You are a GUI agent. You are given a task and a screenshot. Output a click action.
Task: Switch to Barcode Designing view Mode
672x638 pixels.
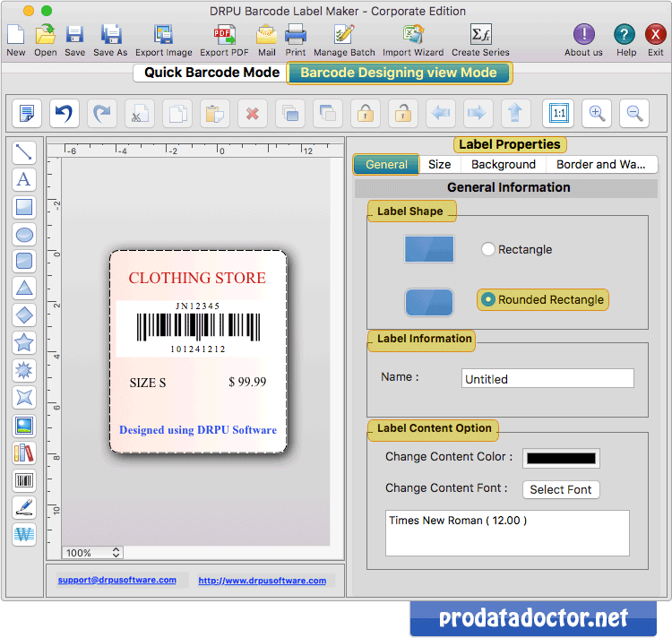[x=399, y=73]
